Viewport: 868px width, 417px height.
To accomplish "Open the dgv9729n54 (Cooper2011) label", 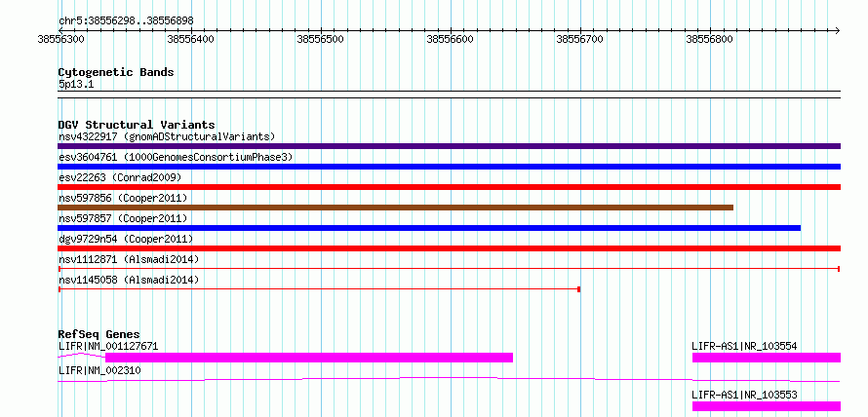I will click(x=126, y=239).
